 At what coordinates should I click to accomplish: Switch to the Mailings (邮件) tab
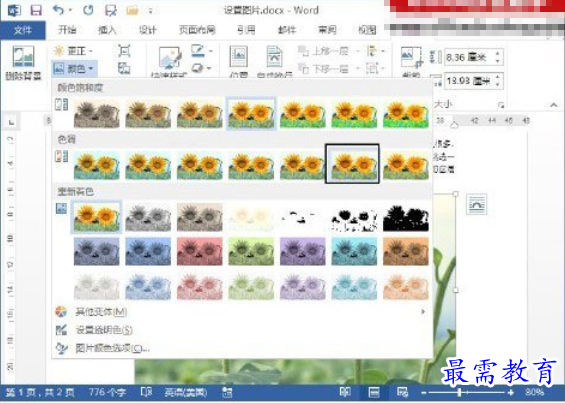(287, 30)
